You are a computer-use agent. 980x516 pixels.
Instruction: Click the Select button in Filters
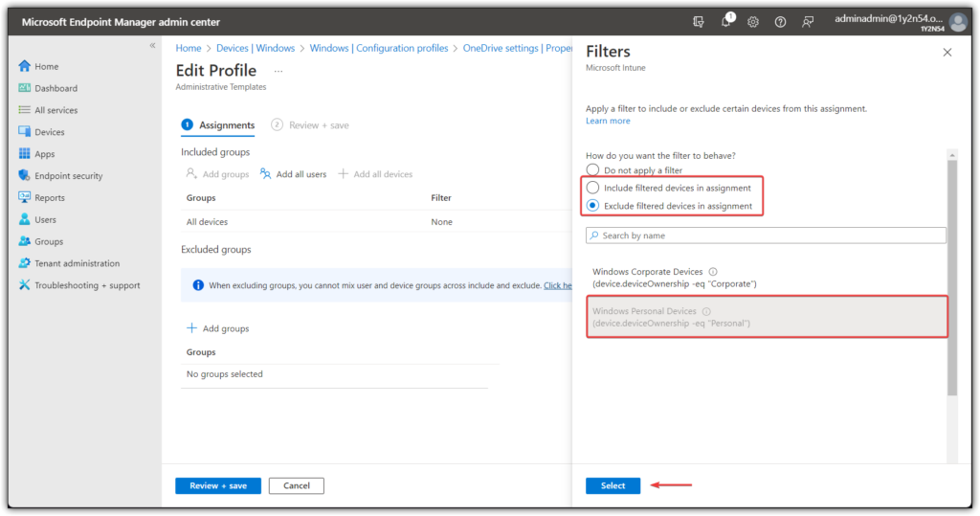[x=612, y=485]
